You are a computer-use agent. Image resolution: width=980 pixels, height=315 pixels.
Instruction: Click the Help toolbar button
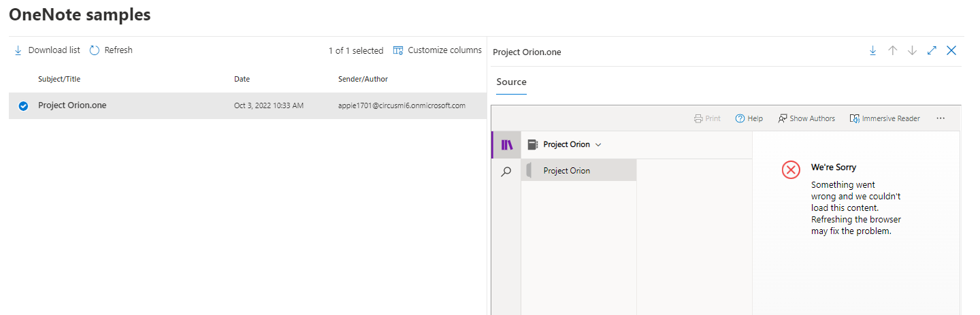[749, 118]
